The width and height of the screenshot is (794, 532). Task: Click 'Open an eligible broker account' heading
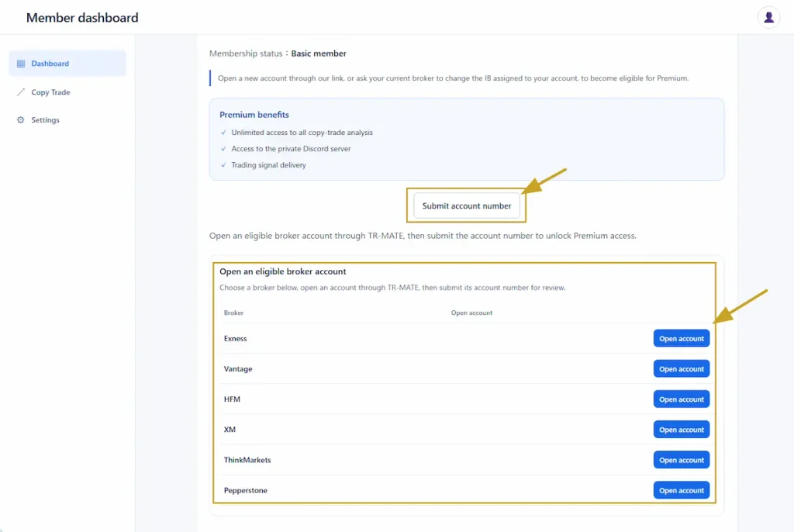click(x=282, y=271)
